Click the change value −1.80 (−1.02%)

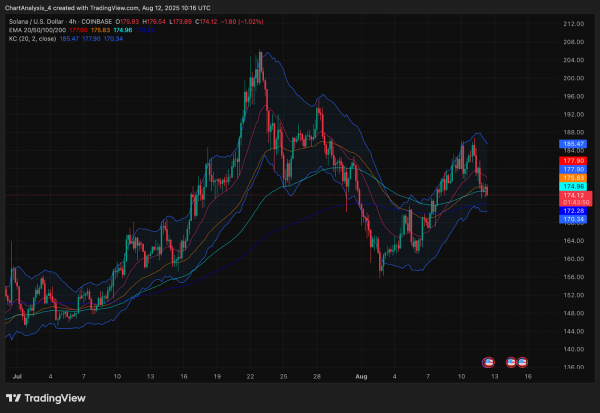click(x=242, y=22)
